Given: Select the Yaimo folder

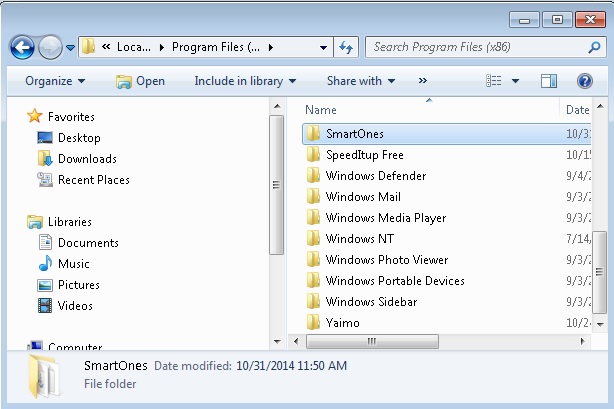Looking at the screenshot, I should pos(446,323).
